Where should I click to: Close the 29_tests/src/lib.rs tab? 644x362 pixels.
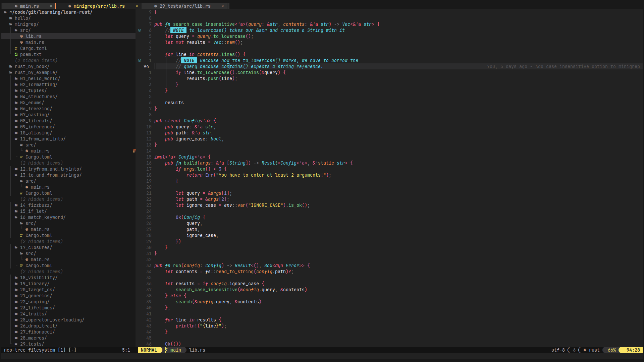coord(222,6)
